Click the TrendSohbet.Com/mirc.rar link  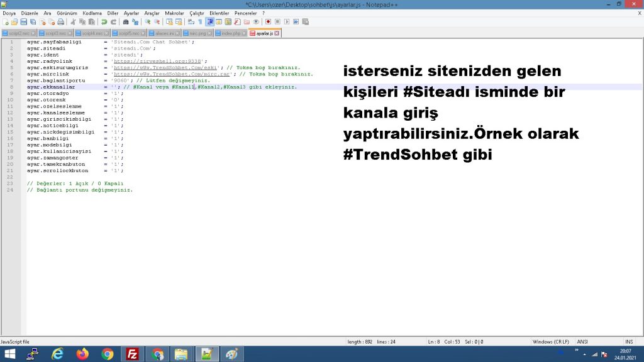click(172, 74)
